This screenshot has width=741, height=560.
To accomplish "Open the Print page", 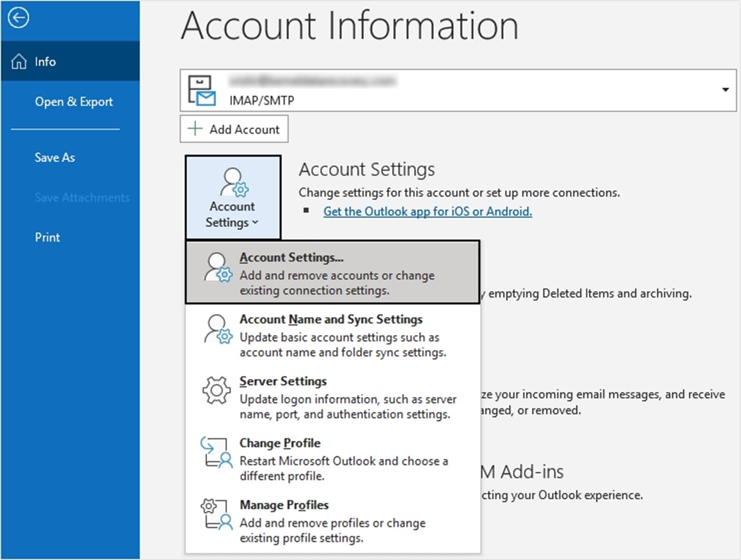I will 47,237.
